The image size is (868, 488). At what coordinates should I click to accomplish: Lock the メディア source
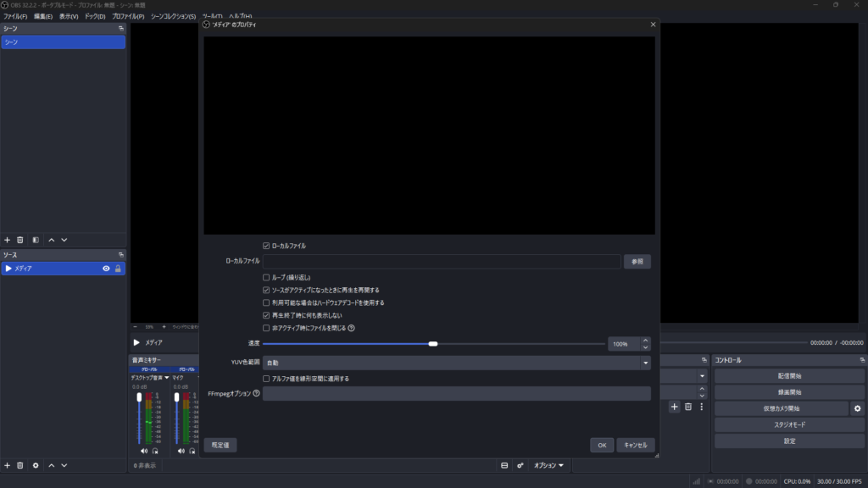tap(118, 269)
